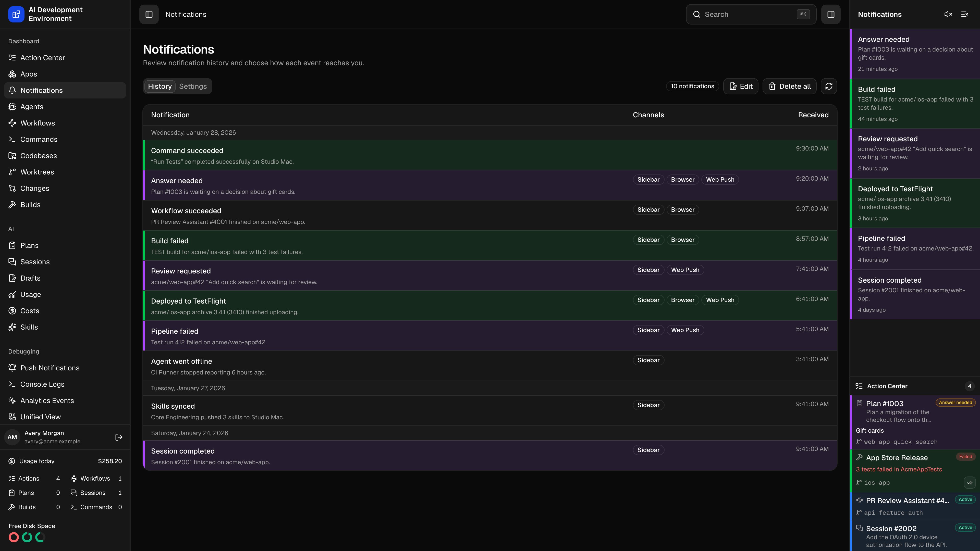This screenshot has width=980, height=551.
Task: Select the History tab
Action: click(160, 86)
